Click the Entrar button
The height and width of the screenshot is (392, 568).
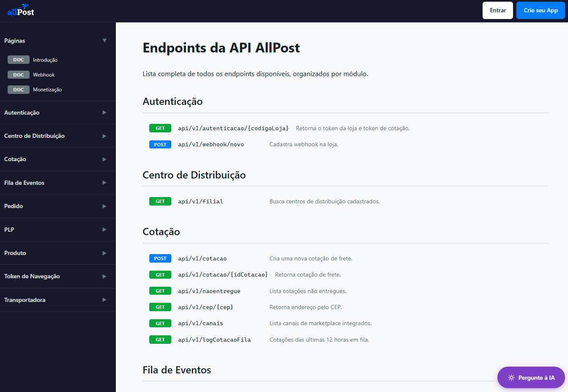(498, 10)
